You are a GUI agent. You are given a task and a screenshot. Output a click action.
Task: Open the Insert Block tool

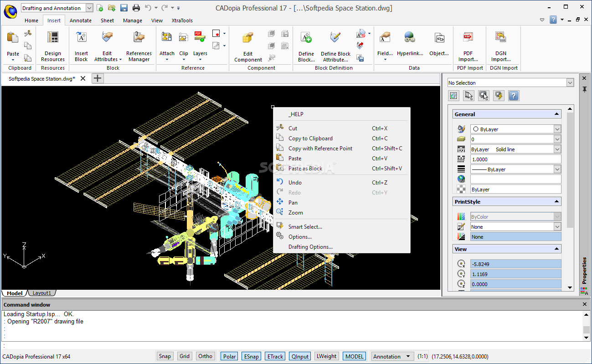81,46
